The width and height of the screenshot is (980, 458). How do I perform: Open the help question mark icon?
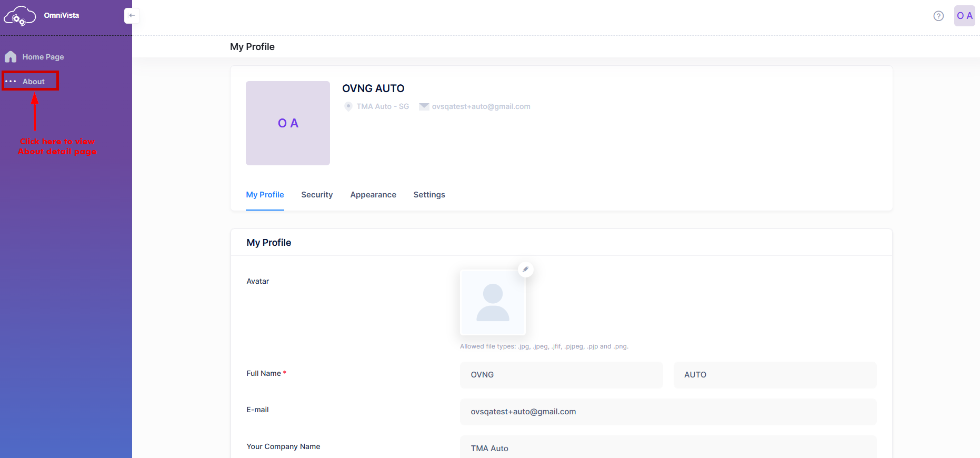(x=938, y=16)
